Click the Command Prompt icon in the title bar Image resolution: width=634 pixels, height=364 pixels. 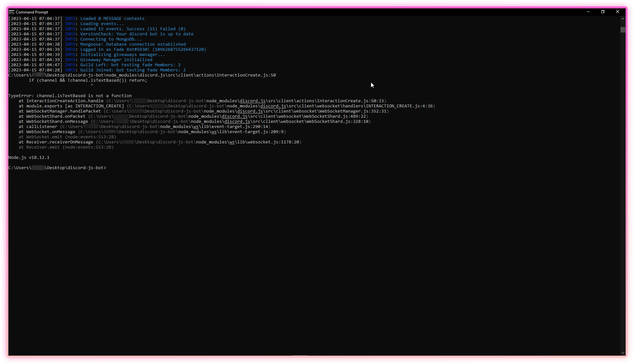pyautogui.click(x=12, y=12)
